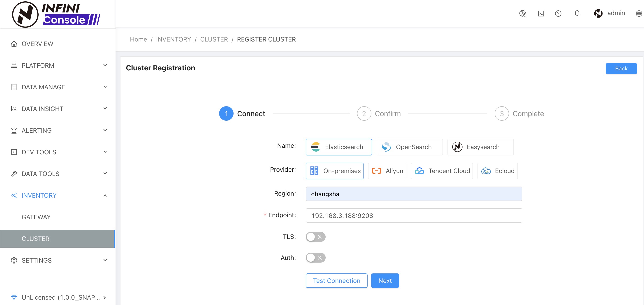Click the Overview home icon
Image resolution: width=644 pixels, height=305 pixels.
click(x=14, y=44)
